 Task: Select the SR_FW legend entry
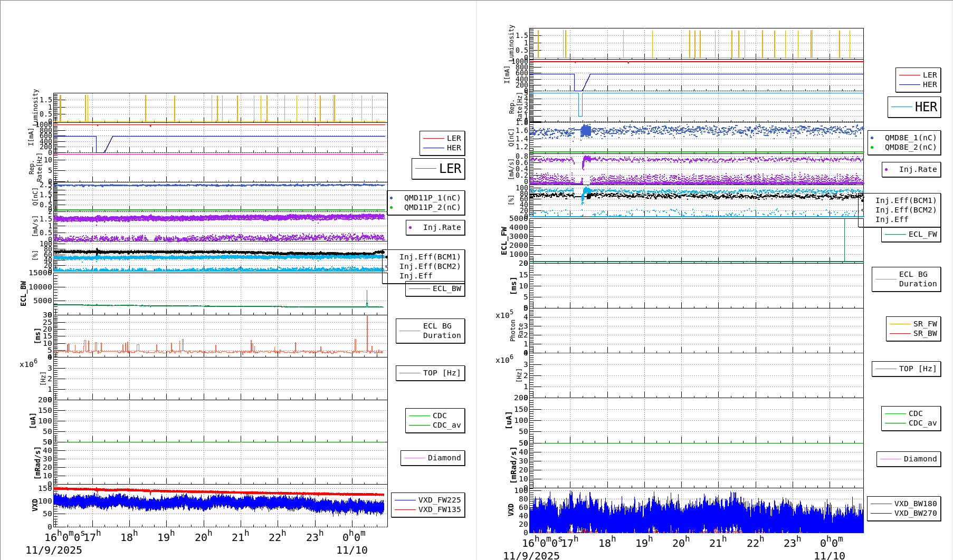point(925,324)
